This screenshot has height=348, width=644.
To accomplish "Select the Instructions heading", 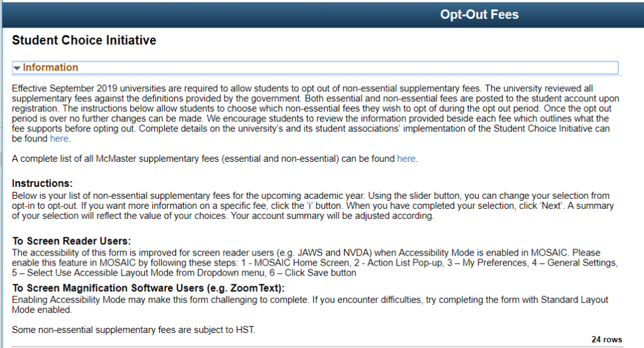I will point(42,184).
